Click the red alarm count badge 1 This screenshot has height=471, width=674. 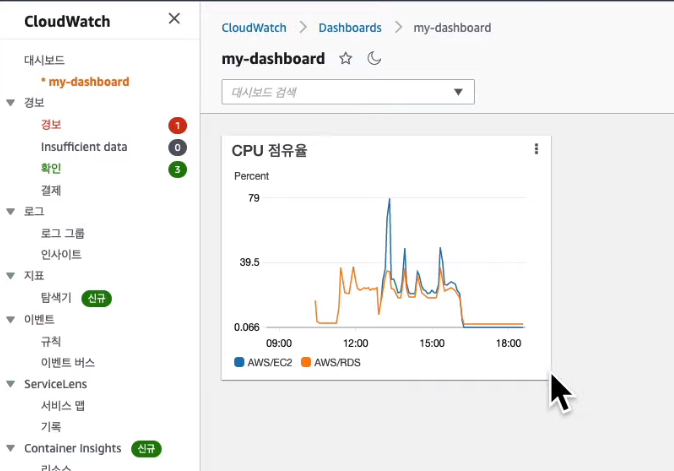pyautogui.click(x=177, y=125)
